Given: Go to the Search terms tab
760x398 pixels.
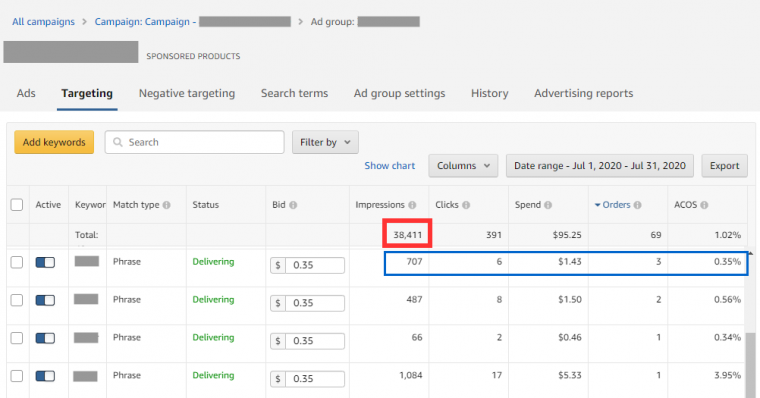Looking at the screenshot, I should tap(295, 93).
